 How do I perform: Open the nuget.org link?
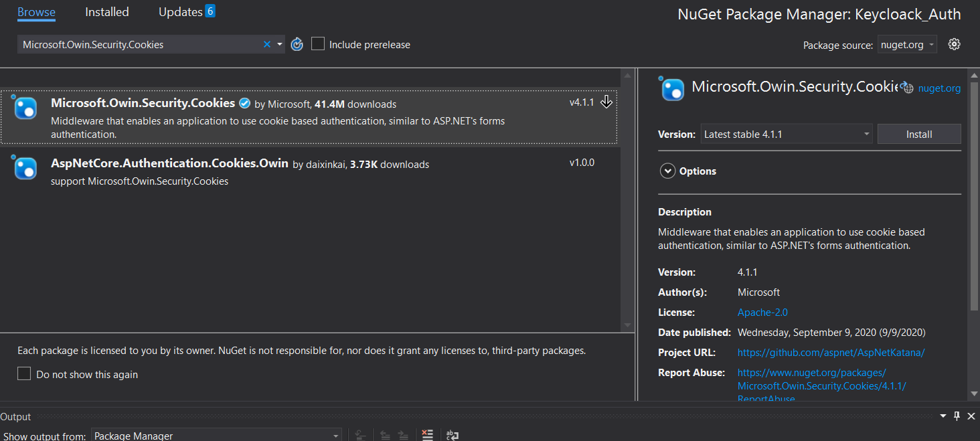click(939, 88)
